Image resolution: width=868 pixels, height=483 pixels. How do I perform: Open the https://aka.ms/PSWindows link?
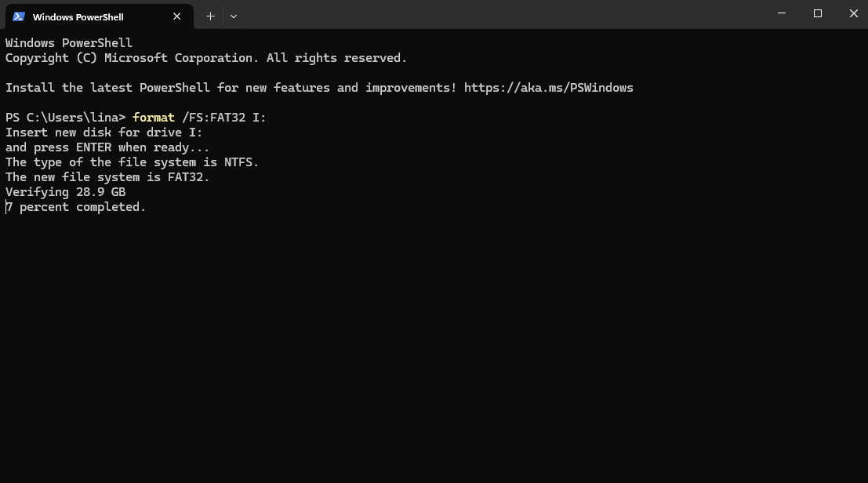(x=548, y=88)
